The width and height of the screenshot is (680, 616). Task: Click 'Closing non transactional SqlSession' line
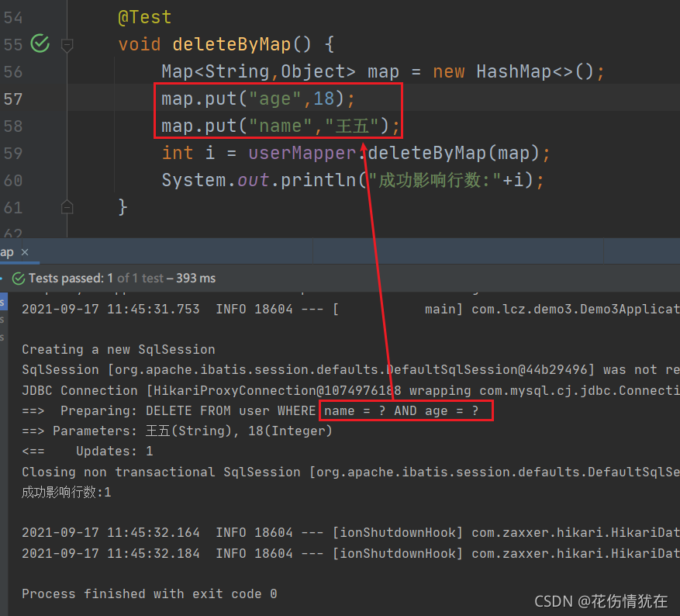coord(350,472)
